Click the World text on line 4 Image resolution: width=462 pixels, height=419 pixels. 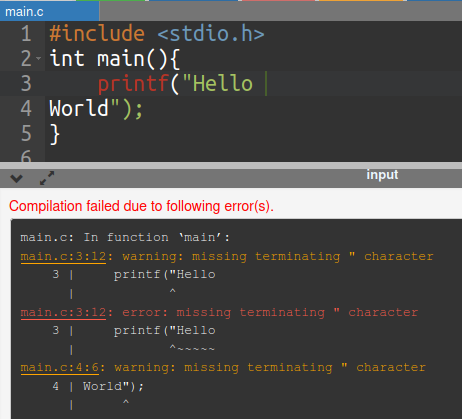(79, 108)
